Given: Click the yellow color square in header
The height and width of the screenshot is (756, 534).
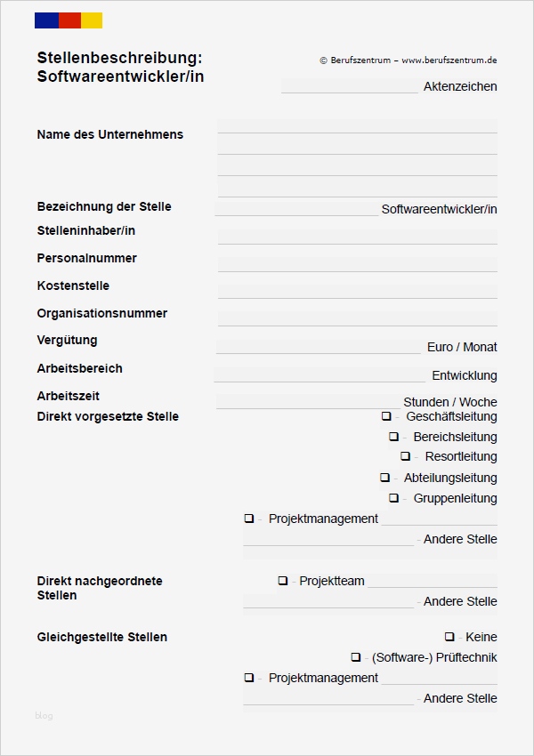Looking at the screenshot, I should 92,20.
